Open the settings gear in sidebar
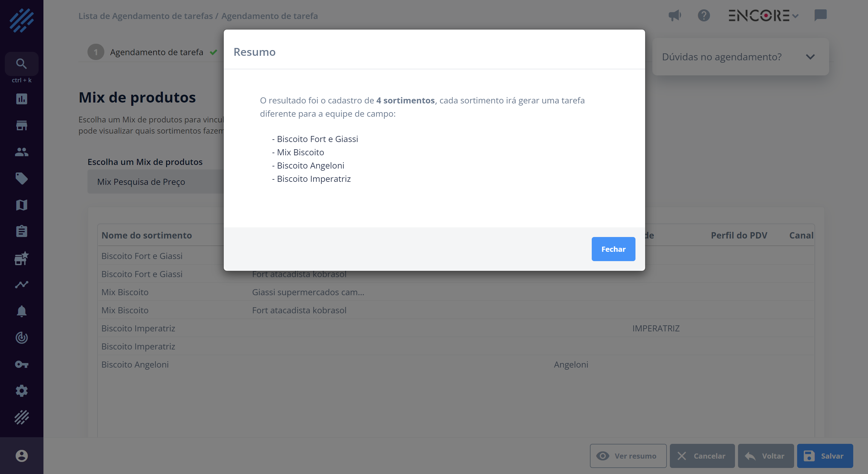The width and height of the screenshot is (868, 474). (22, 391)
